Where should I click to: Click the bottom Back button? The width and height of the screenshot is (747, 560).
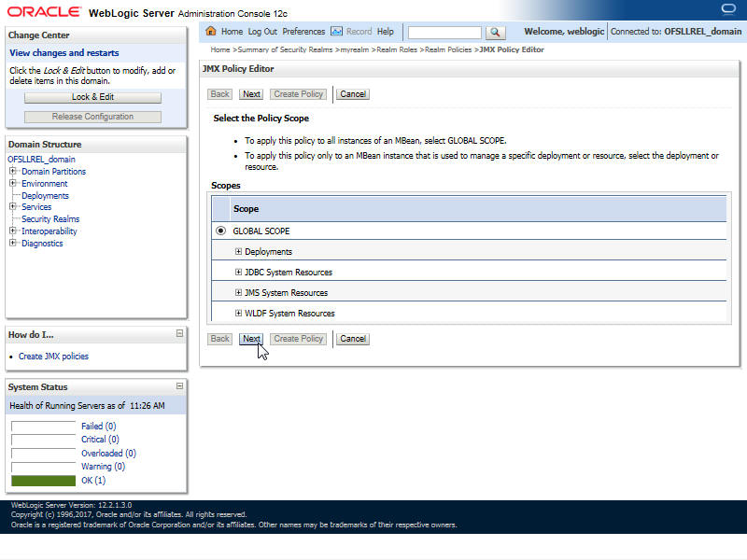[220, 339]
